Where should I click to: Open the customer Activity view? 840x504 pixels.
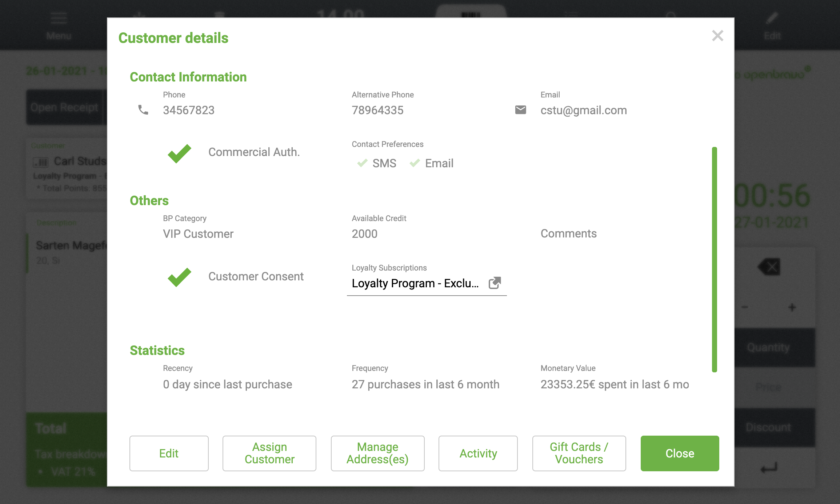pos(478,453)
